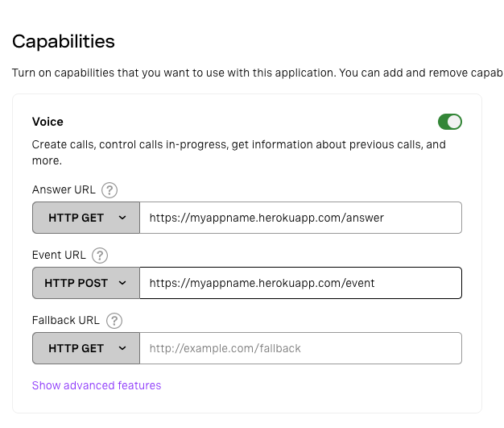Click the empty Fallback URL input field
Viewport: 504px width, 428px height.
(x=300, y=348)
